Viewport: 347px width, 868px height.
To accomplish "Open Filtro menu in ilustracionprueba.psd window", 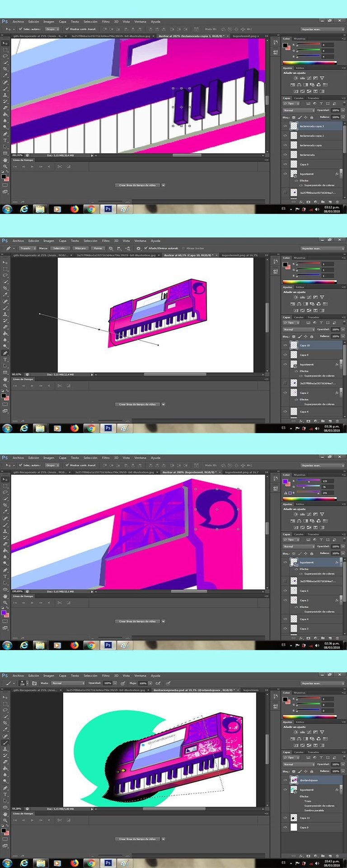I will (x=106, y=676).
